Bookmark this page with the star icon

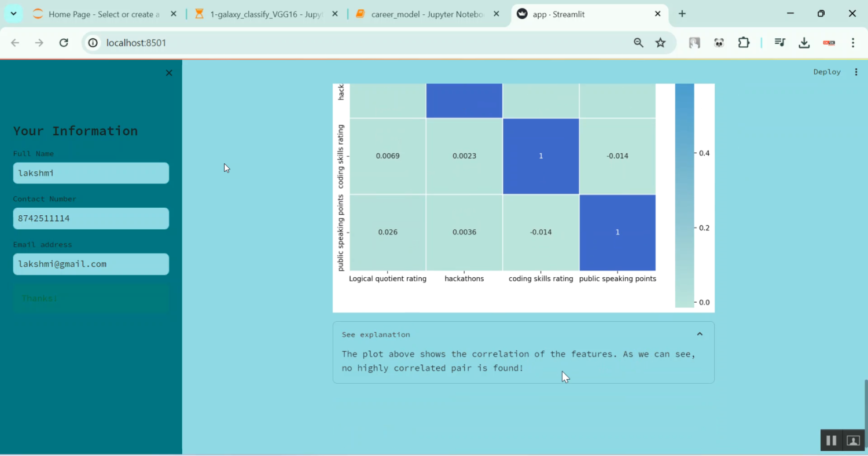click(660, 42)
